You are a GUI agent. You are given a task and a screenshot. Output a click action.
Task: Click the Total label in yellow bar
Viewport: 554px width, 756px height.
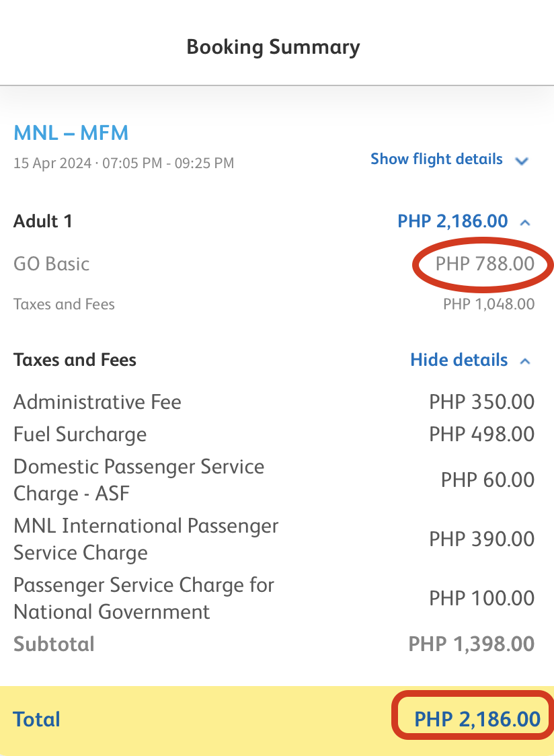[x=37, y=720]
